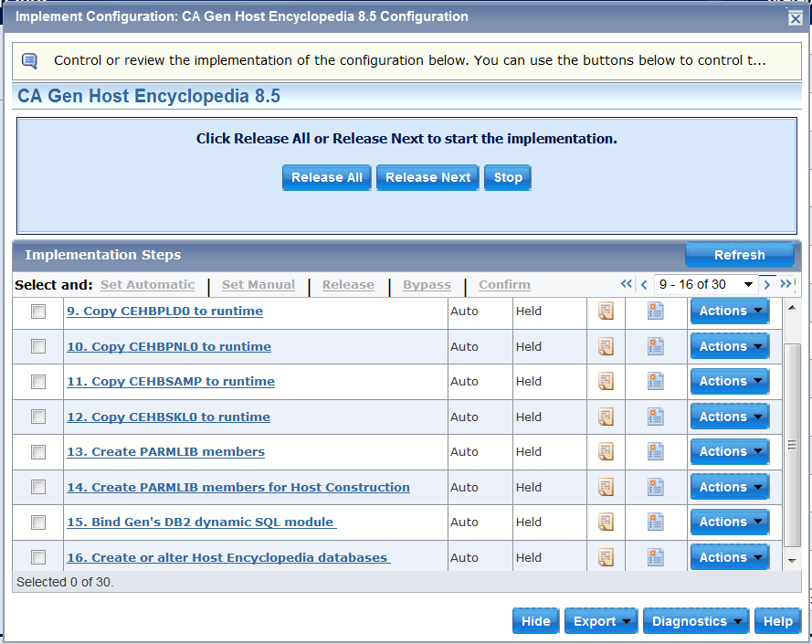Stop the implementation with Stop button
The height and width of the screenshot is (644, 812).
(508, 178)
